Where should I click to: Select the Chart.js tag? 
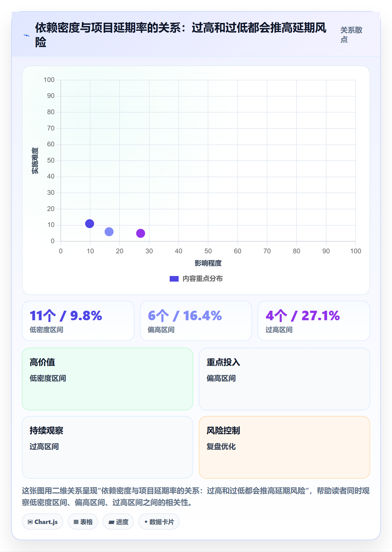click(x=43, y=522)
